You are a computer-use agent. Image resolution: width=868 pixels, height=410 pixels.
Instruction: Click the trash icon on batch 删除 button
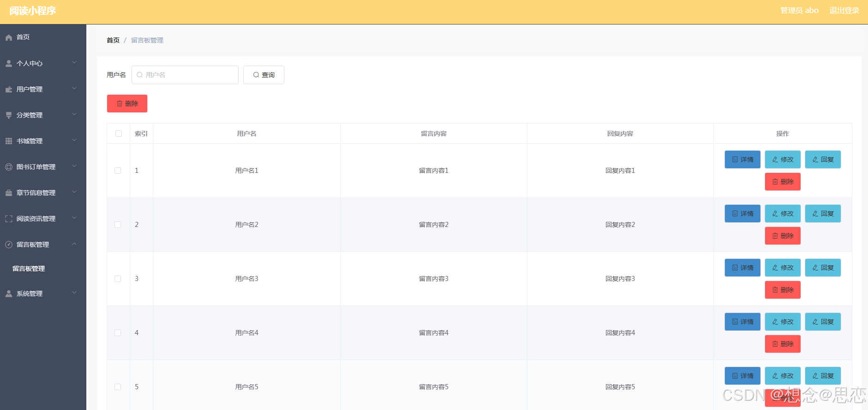[x=120, y=104]
